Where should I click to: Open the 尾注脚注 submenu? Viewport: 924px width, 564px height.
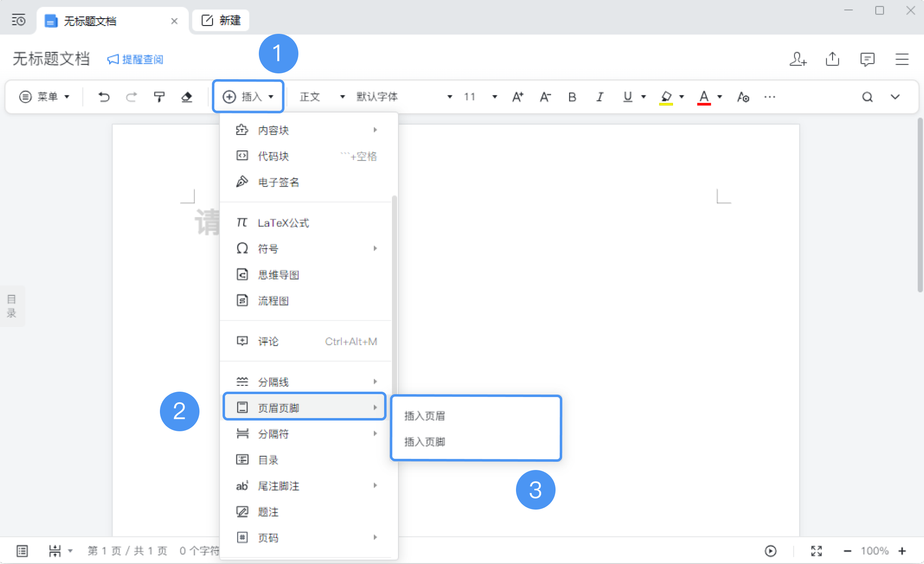(x=307, y=486)
